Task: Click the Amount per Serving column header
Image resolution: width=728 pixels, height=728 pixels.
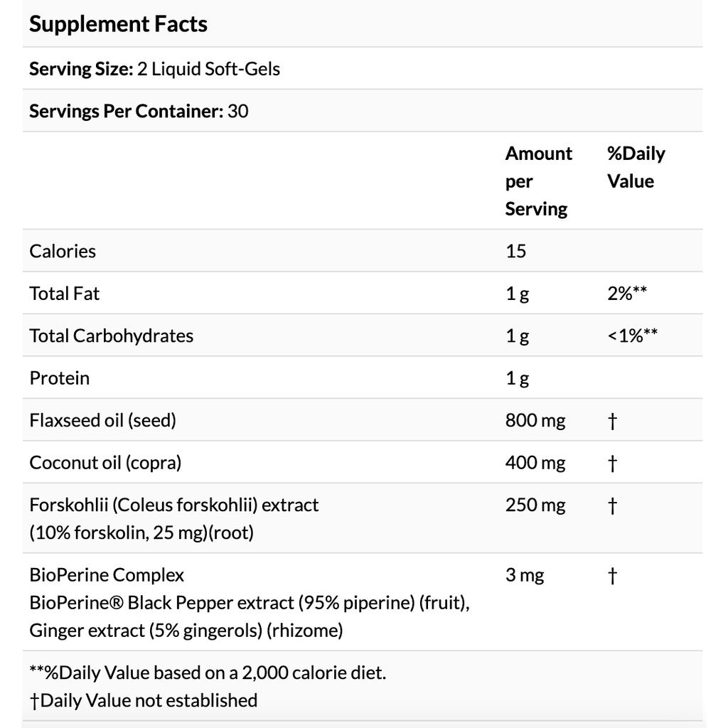Action: 539,181
